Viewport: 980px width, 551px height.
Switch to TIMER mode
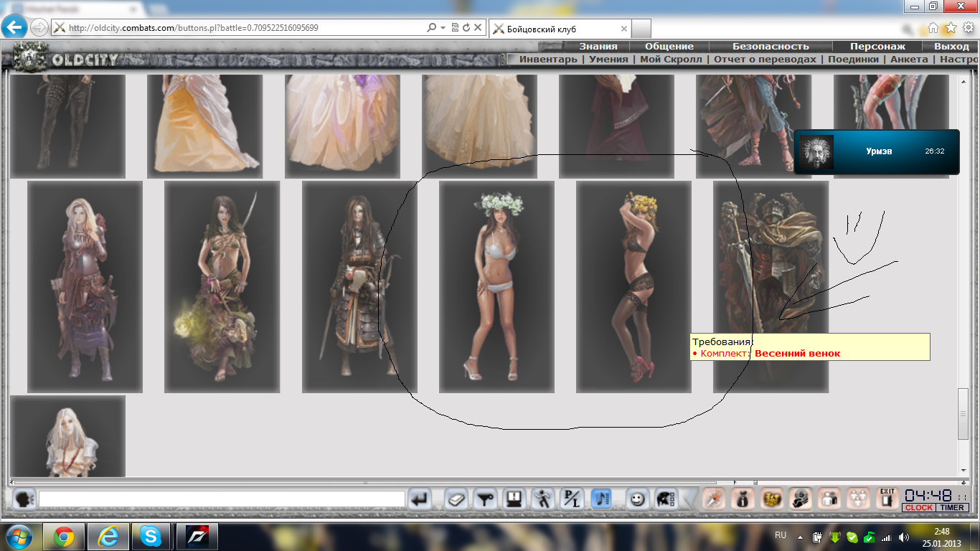pos(952,508)
